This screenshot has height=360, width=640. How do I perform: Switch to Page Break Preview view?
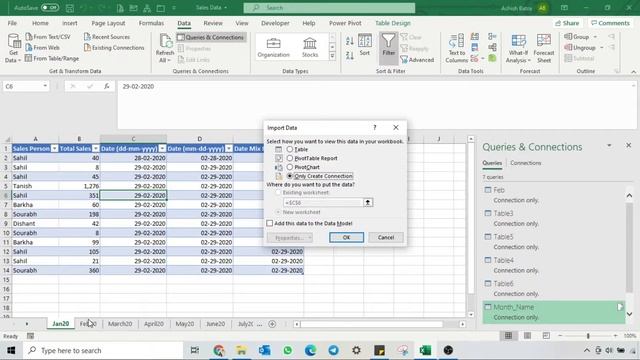546,336
